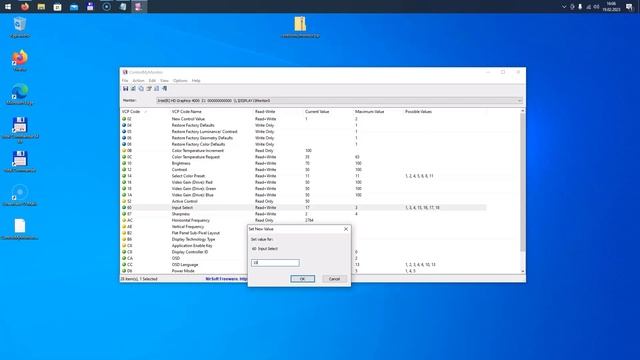Select the Firefox shortcut on the desktop

[x=20, y=60]
